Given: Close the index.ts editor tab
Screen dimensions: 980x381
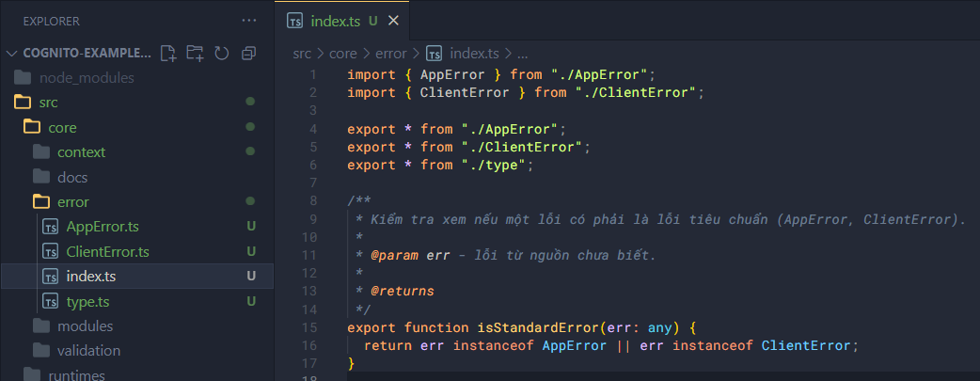Looking at the screenshot, I should (x=393, y=21).
